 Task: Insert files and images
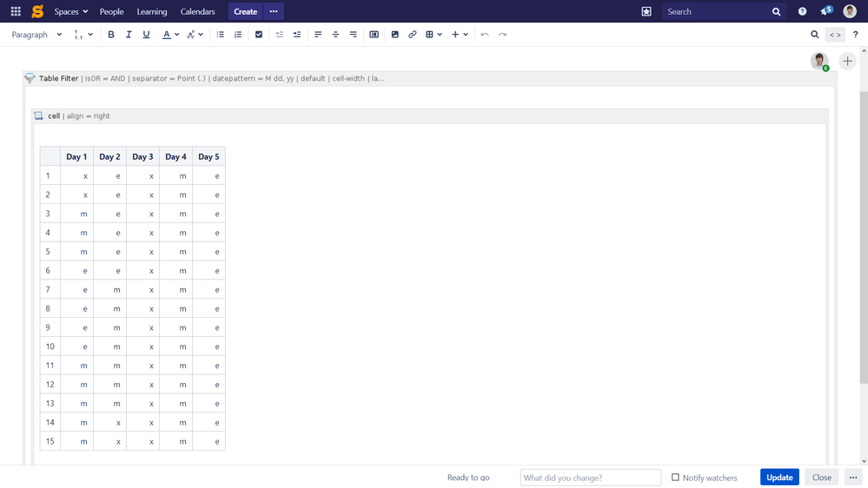pos(394,35)
